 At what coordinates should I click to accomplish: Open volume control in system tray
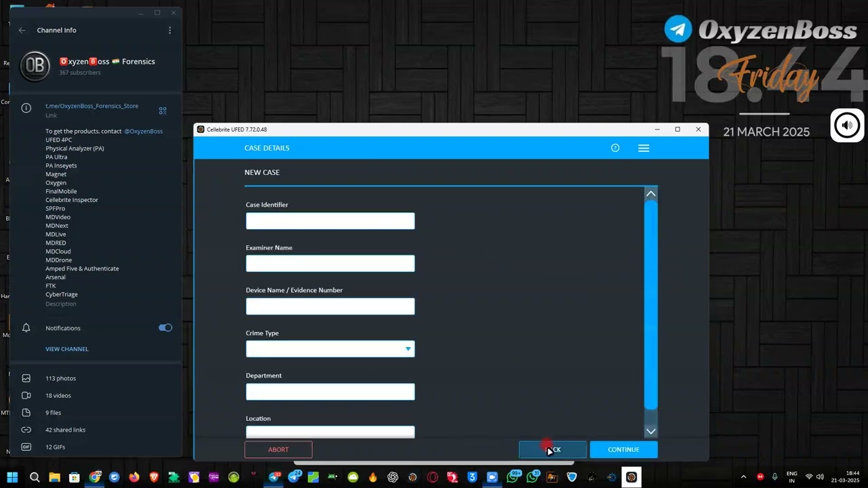820,477
